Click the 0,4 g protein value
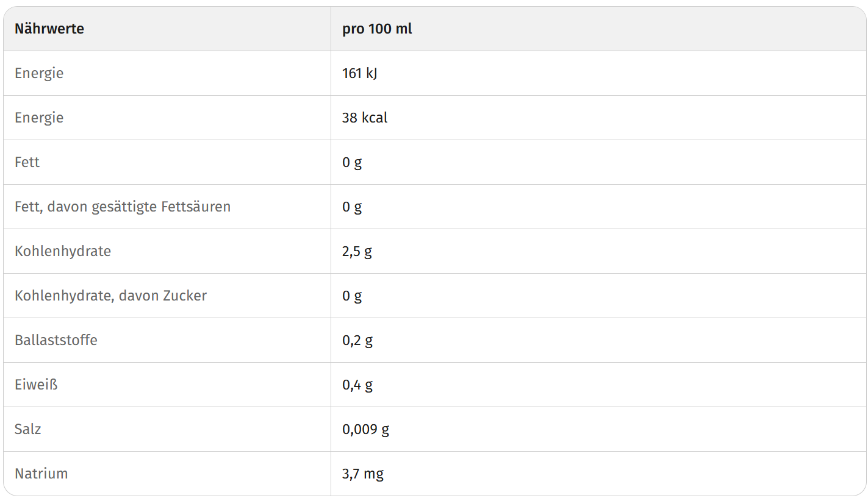 (357, 385)
